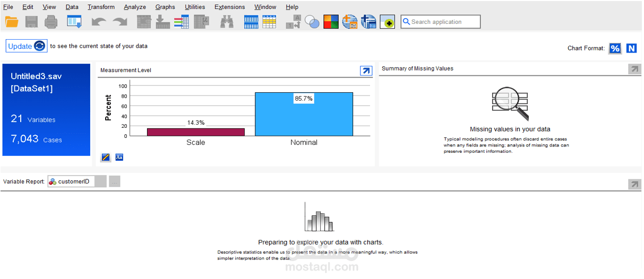
Task: Click the 85.7% bar label
Action: pos(304,99)
